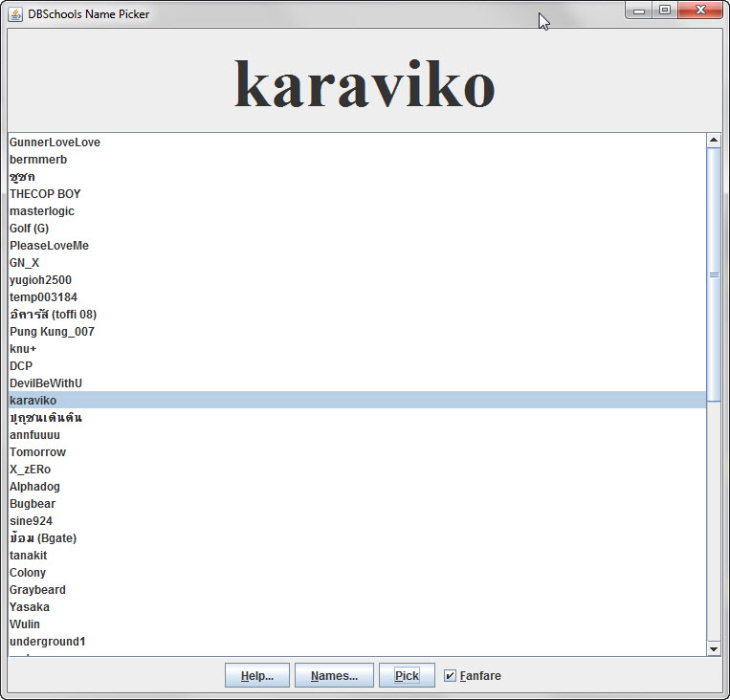Click the Pick button
Viewport: 730px width, 700px height.
(407, 675)
